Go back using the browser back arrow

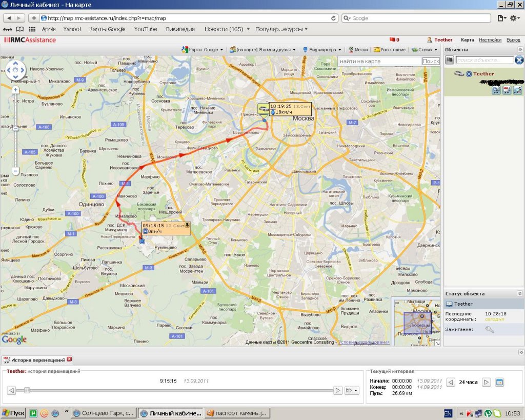[9, 18]
